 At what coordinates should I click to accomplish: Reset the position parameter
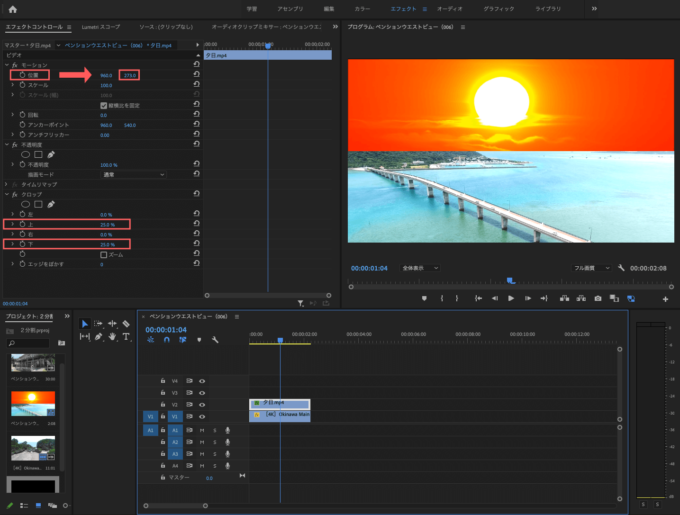(x=196, y=75)
